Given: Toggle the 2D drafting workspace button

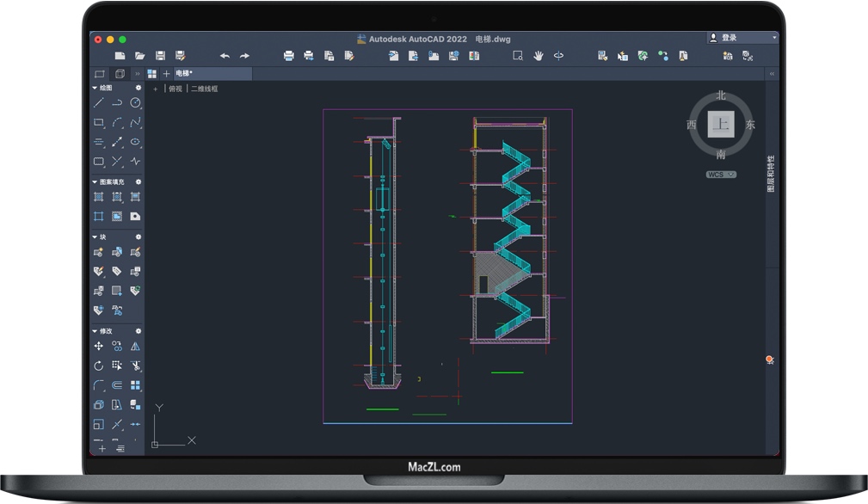Looking at the screenshot, I should [100, 74].
